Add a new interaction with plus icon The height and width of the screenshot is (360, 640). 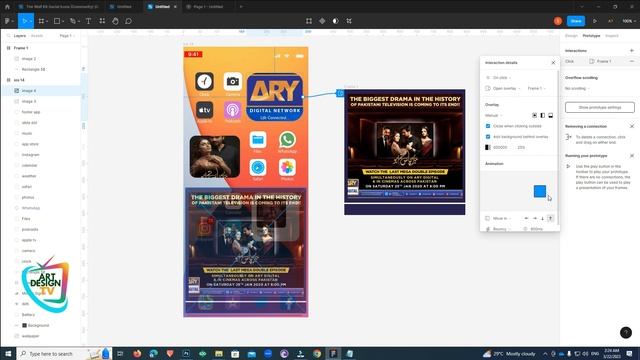(x=632, y=51)
